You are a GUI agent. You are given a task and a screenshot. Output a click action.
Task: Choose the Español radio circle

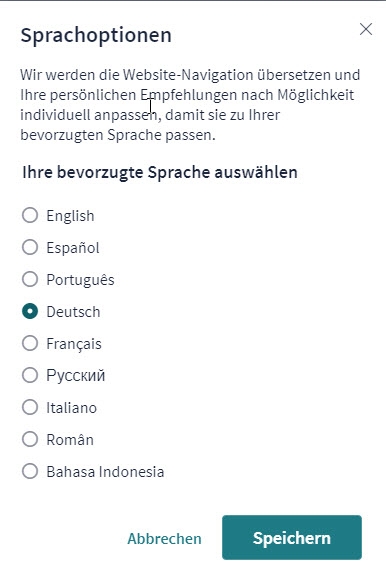pos(30,247)
